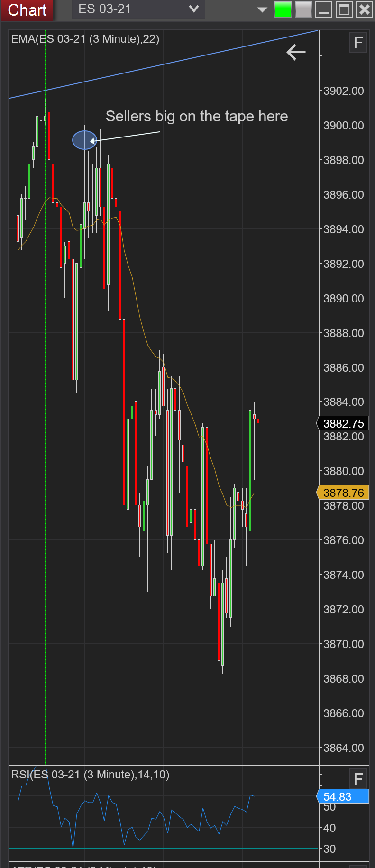Click the gray link square in title bar
Viewport: 375px width, 868px height.
tap(303, 9)
